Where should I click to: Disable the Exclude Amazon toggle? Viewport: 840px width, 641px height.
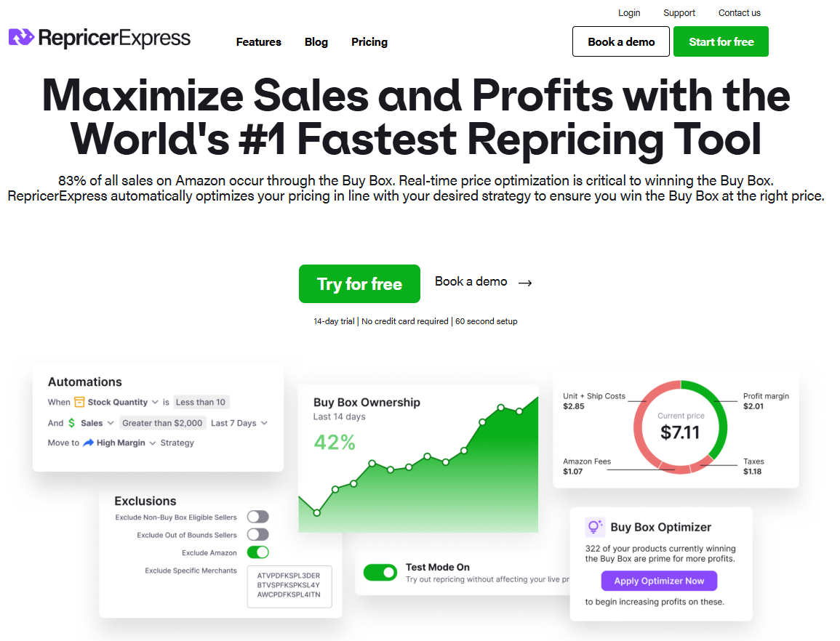click(x=257, y=552)
